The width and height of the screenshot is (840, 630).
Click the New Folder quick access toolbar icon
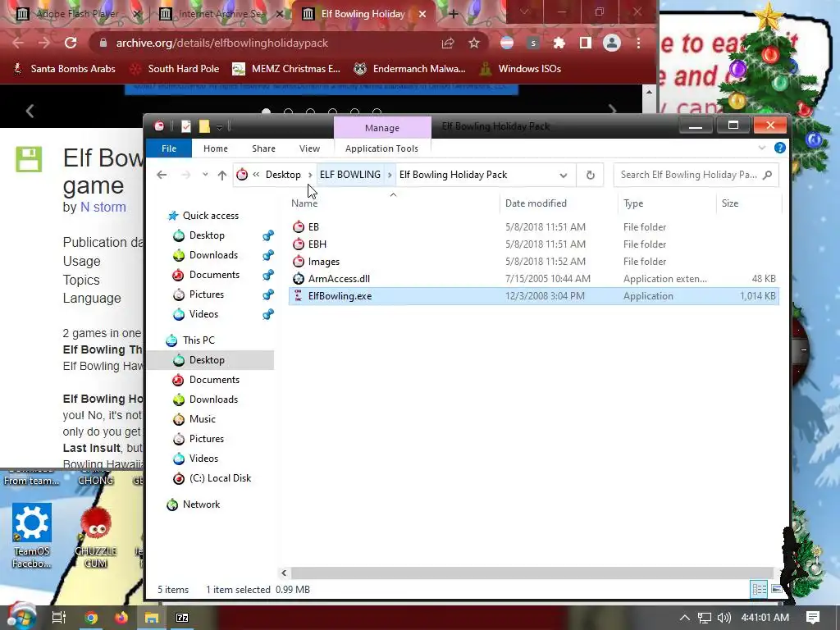tap(204, 126)
